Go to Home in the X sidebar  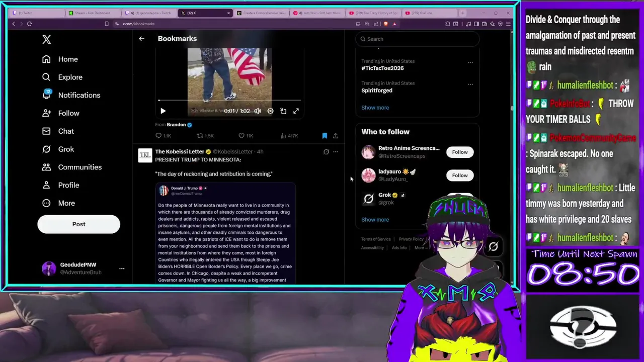tap(60, 59)
